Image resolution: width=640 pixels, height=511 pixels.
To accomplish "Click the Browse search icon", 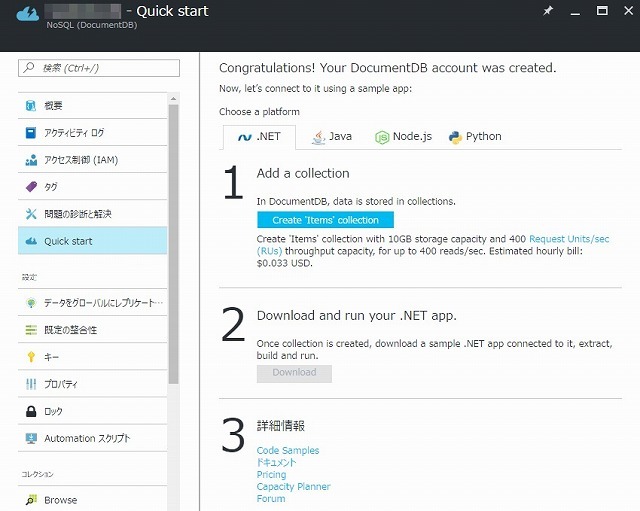I will pos(31,500).
